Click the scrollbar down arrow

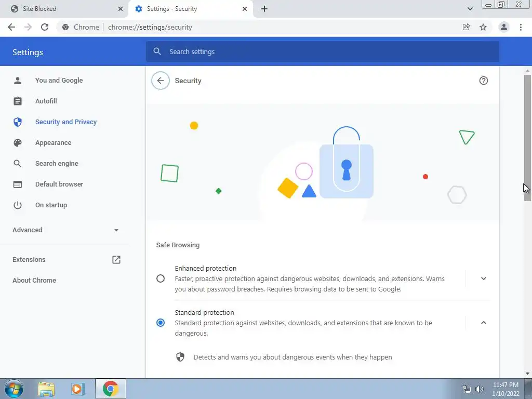point(527,374)
